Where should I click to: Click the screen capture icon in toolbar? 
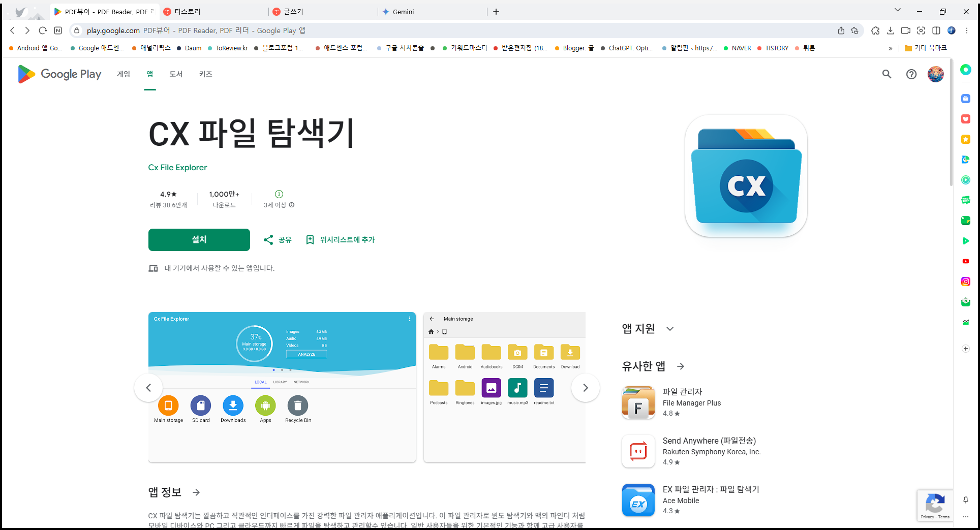coord(921,30)
